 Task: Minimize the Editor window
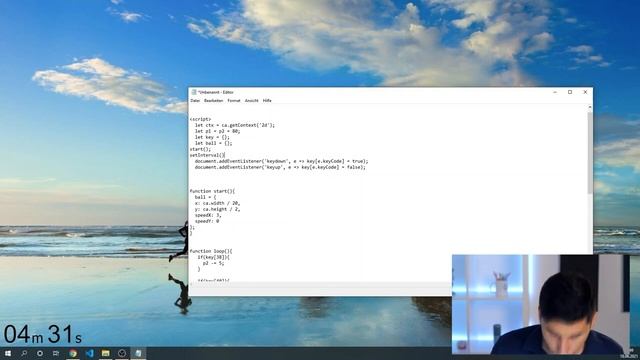point(555,92)
